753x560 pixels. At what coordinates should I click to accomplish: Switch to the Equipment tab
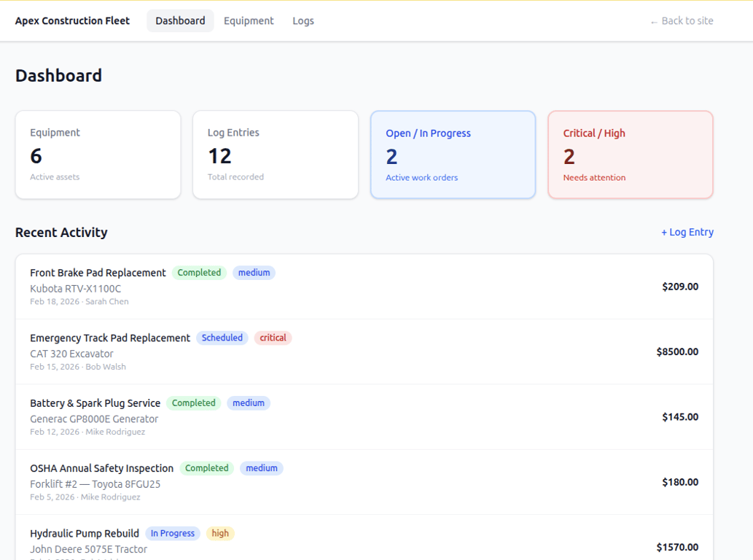(x=249, y=21)
